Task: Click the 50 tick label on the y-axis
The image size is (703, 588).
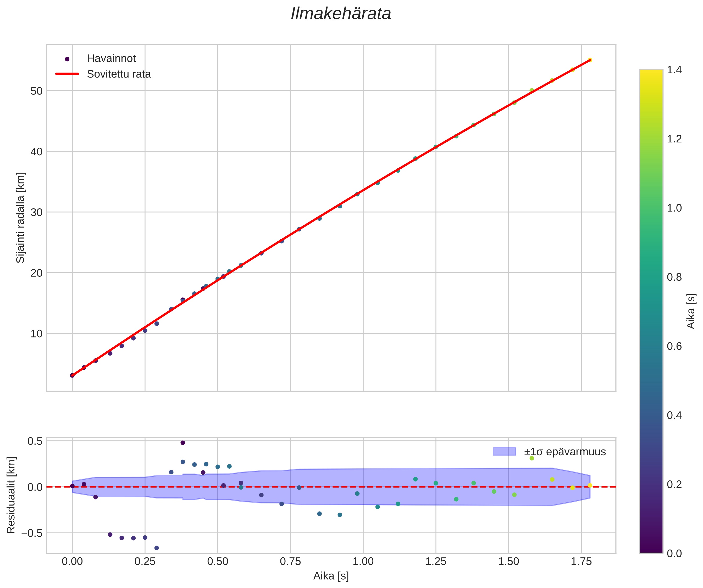Action: click(36, 91)
